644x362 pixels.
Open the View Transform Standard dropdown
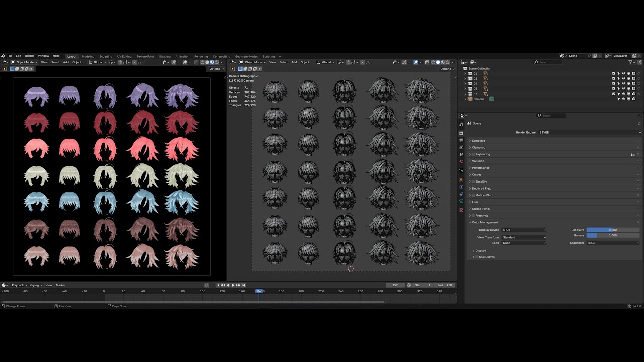(524, 237)
